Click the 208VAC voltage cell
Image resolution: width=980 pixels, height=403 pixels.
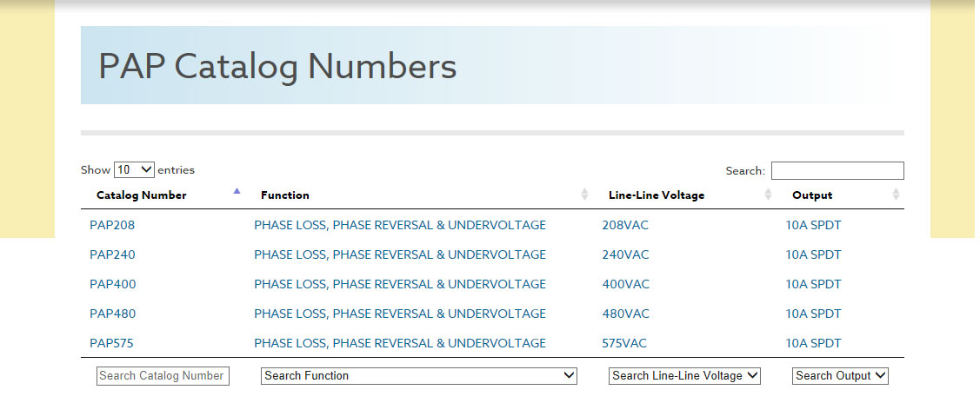625,225
